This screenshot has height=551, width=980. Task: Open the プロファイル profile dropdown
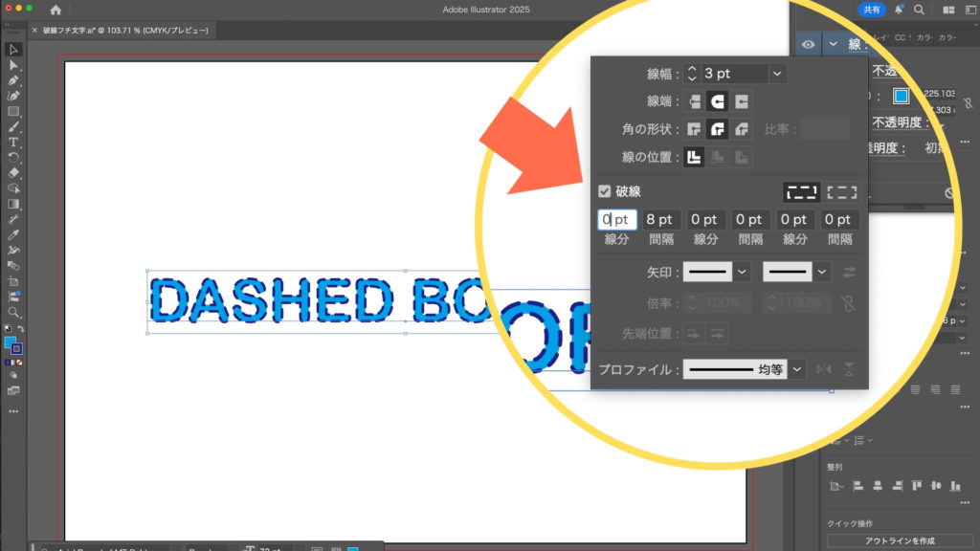797,368
